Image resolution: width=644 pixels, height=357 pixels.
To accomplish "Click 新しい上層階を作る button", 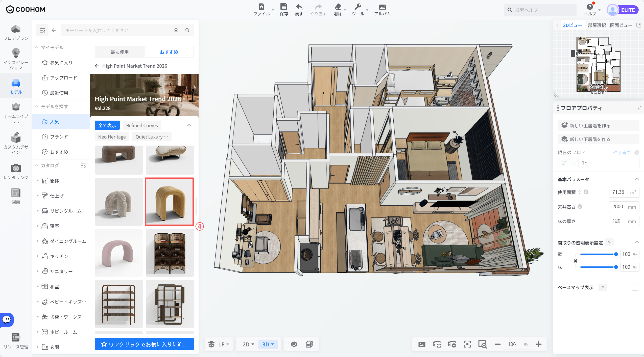I will [x=598, y=125].
